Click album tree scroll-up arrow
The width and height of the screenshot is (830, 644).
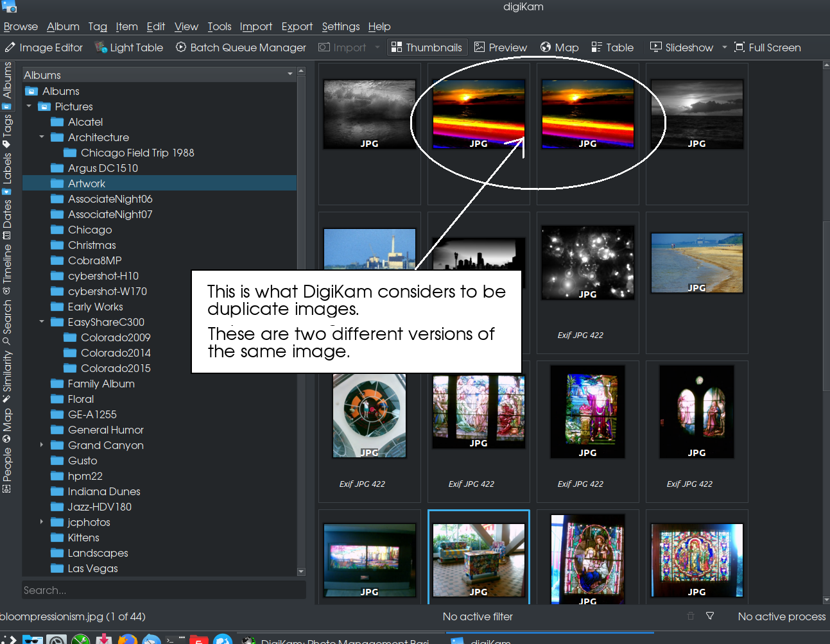pyautogui.click(x=302, y=71)
